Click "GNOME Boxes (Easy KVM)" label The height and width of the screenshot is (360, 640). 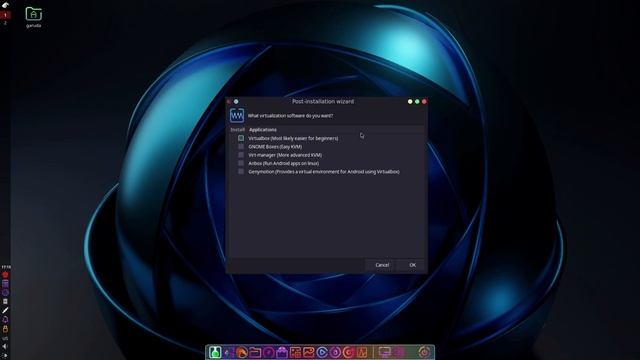(x=275, y=147)
